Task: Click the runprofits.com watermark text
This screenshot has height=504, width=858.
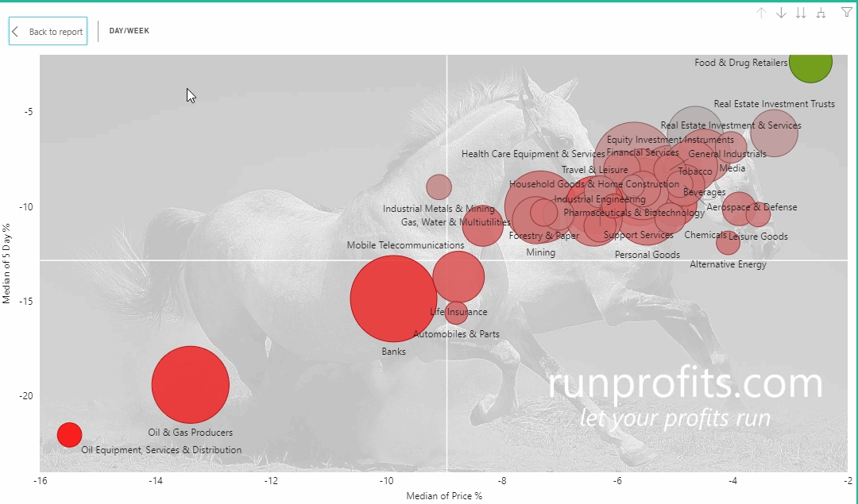Action: pyautogui.click(x=685, y=384)
